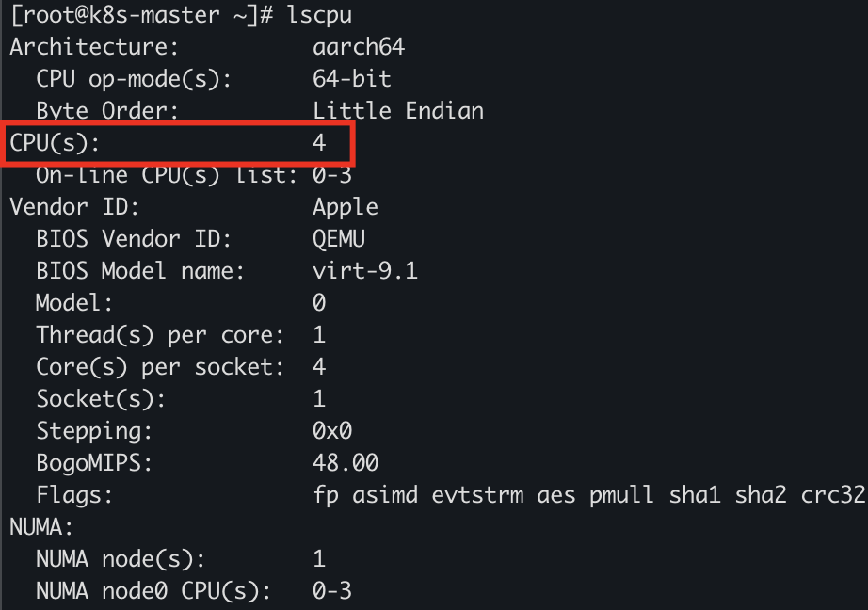
Task: Click the Socket(s) label
Action: 101,399
